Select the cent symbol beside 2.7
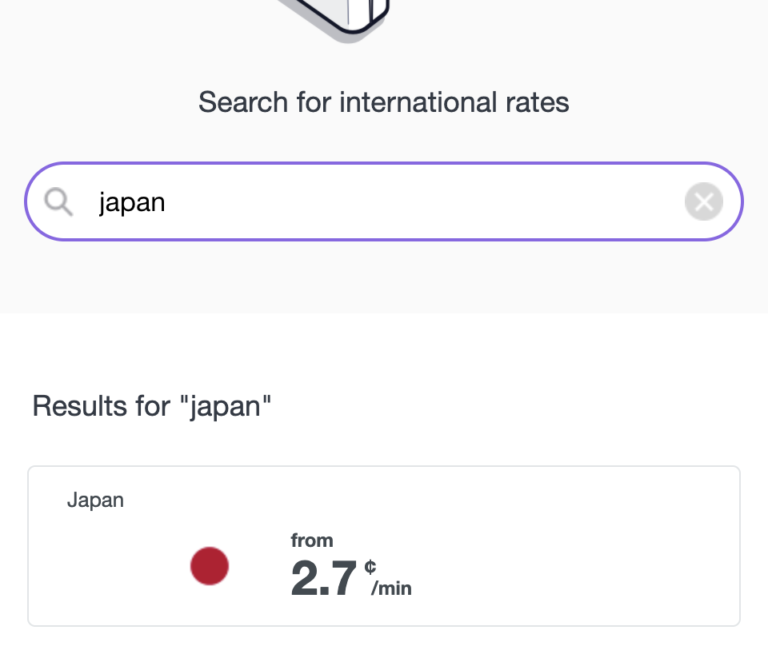This screenshot has width=768, height=654. (371, 567)
